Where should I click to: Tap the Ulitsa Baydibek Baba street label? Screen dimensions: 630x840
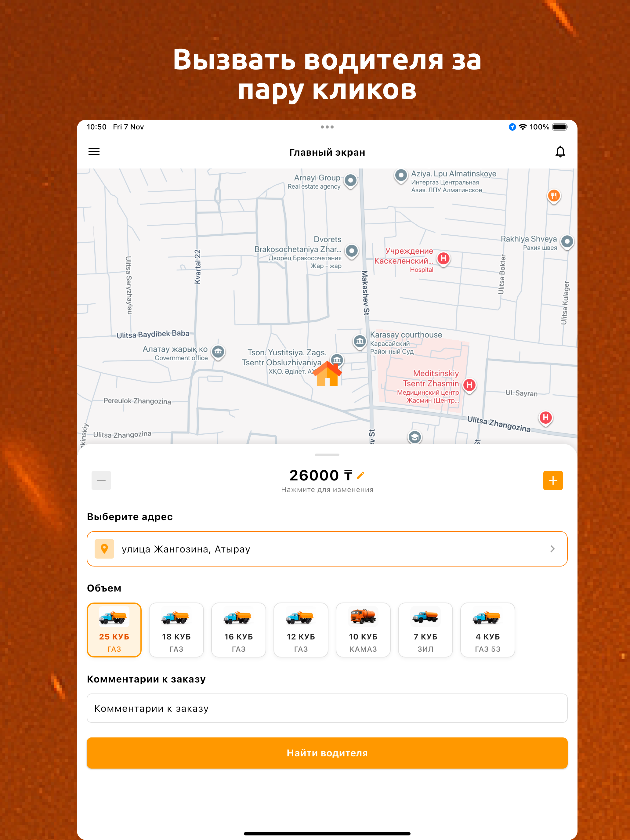coord(153,334)
